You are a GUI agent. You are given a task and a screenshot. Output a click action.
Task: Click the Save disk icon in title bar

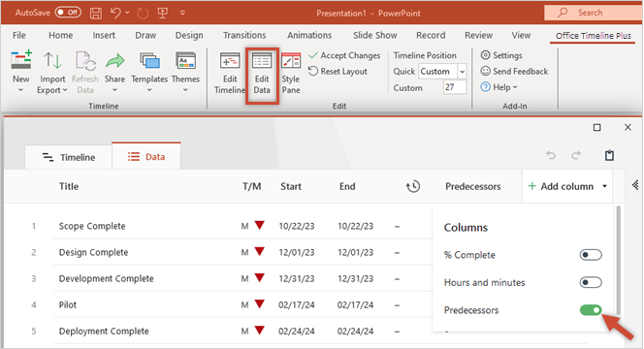[96, 14]
